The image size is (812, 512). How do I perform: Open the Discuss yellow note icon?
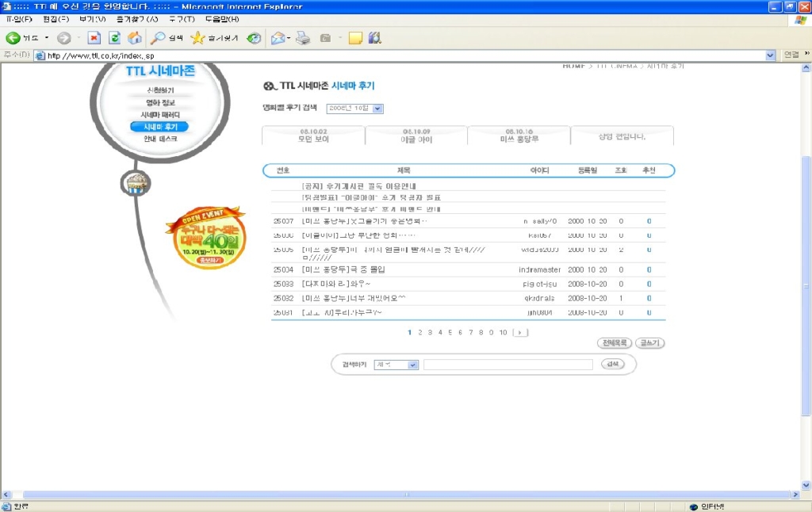(x=355, y=38)
